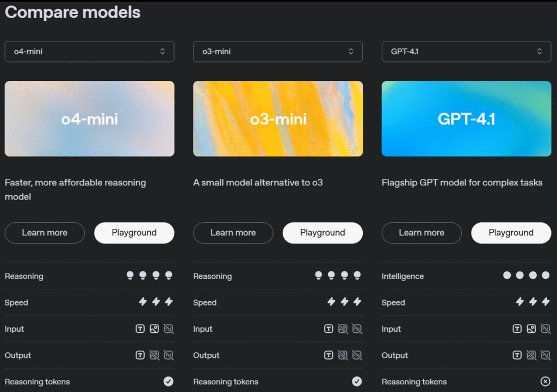Click GPT-4.1 image input icon
Screen dimensions: 557x392
(531, 329)
